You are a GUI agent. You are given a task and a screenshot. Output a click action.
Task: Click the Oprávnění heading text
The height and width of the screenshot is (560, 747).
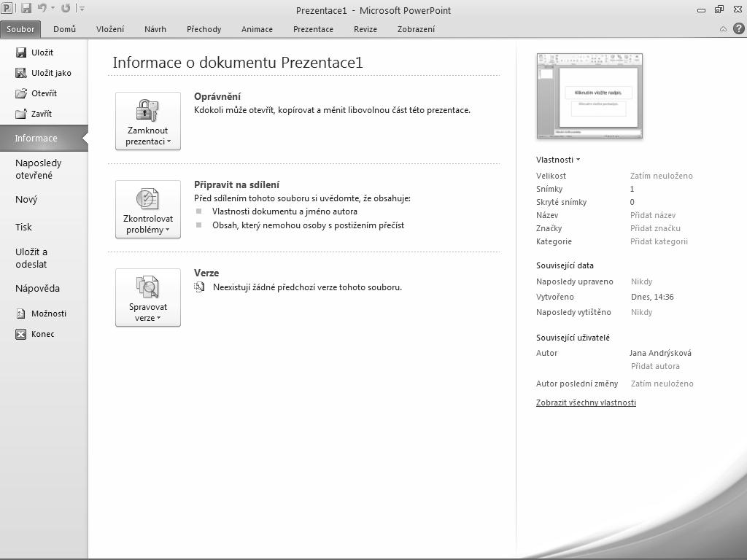(x=217, y=96)
